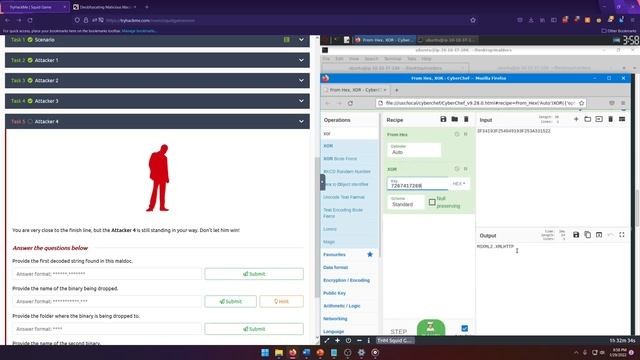Load a recipe via folder icon
The image size is (640, 360).
click(455, 119)
